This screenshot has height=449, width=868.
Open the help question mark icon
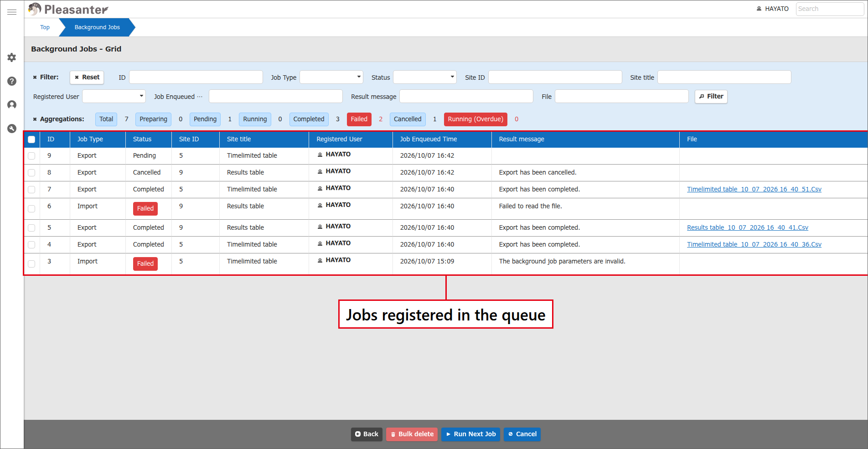coord(12,81)
